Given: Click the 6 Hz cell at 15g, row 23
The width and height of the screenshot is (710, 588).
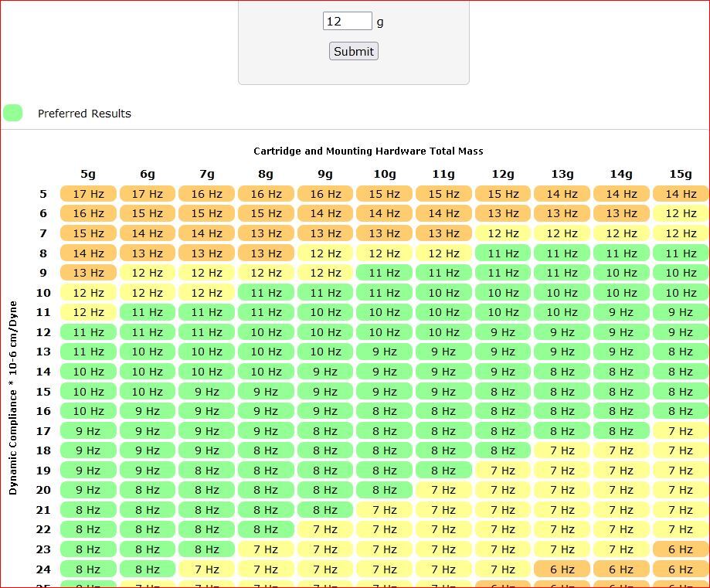Looking at the screenshot, I should click(681, 549).
